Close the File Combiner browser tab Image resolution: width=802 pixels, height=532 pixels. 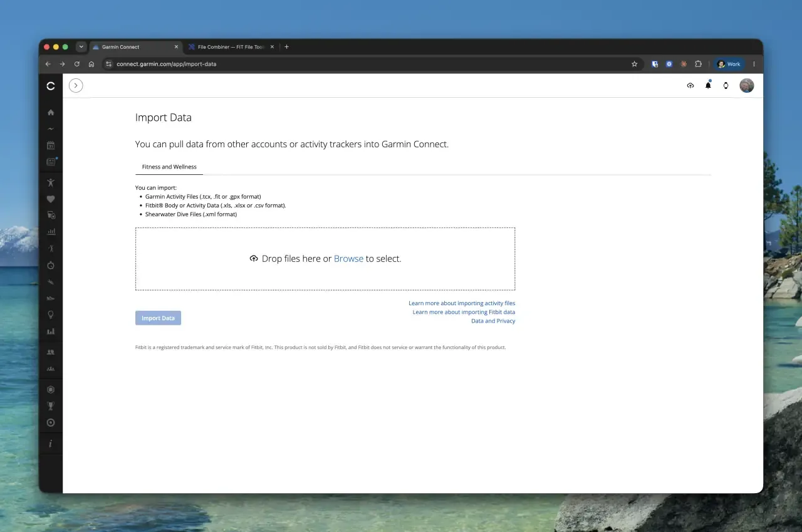tap(272, 47)
